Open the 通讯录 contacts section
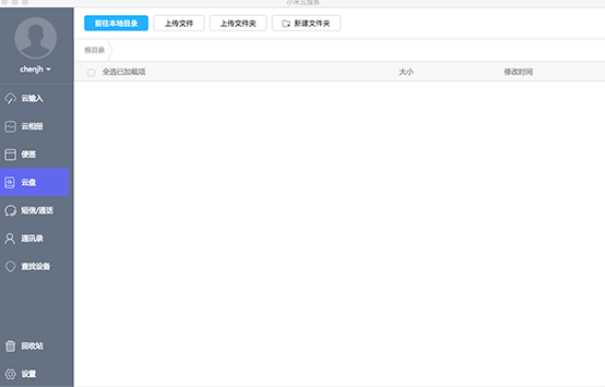The image size is (605, 387). [x=35, y=238]
